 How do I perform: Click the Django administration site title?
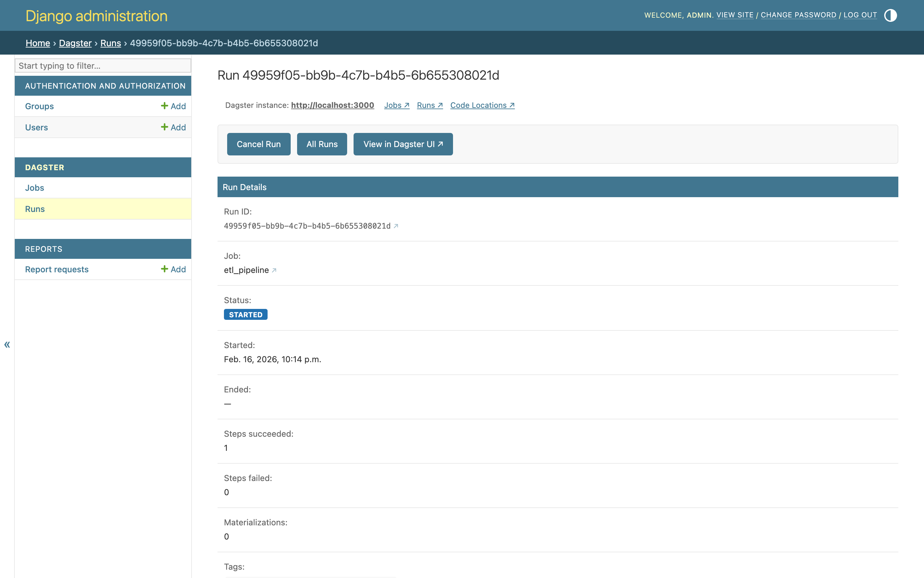point(97,16)
